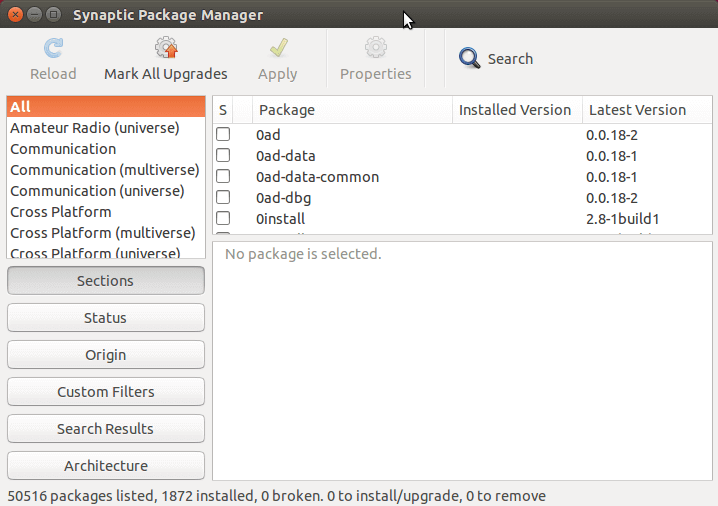Toggle the checkbox for 0ad package
This screenshot has height=506, width=718.
pyautogui.click(x=223, y=135)
